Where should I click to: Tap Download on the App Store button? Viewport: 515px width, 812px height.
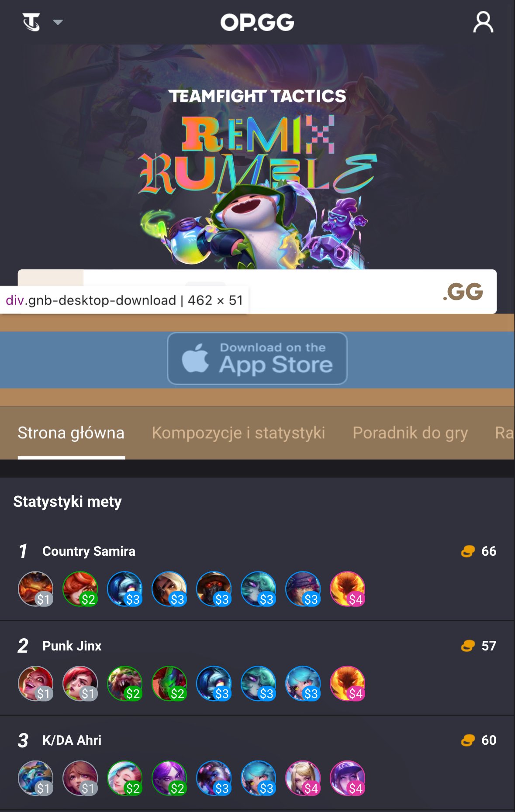click(257, 358)
